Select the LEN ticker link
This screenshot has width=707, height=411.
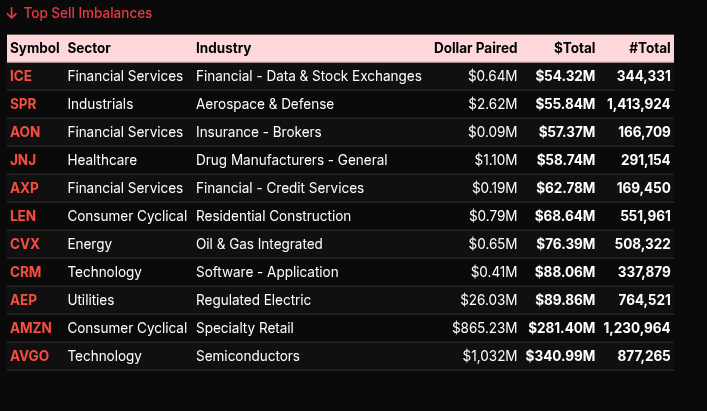pos(22,216)
